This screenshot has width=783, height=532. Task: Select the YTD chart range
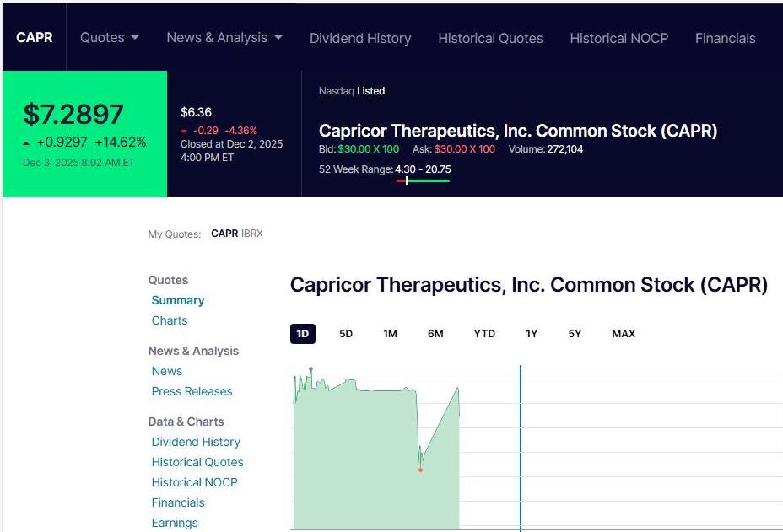[483, 333]
